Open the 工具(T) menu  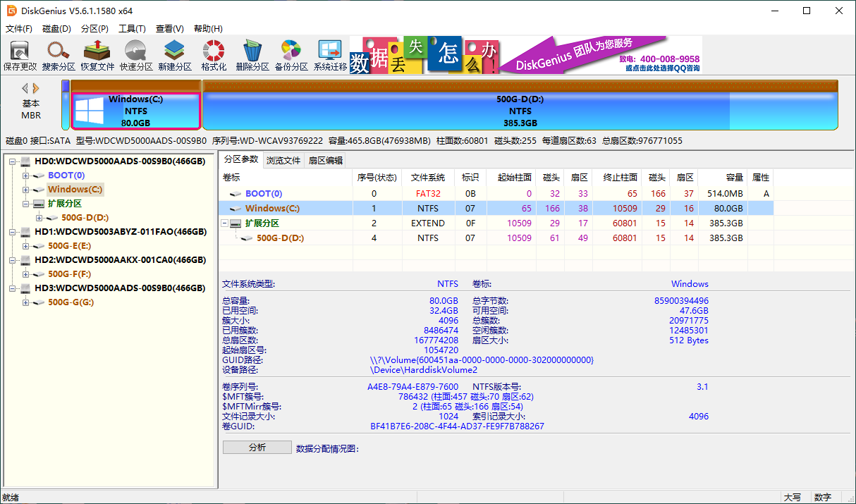(132, 29)
